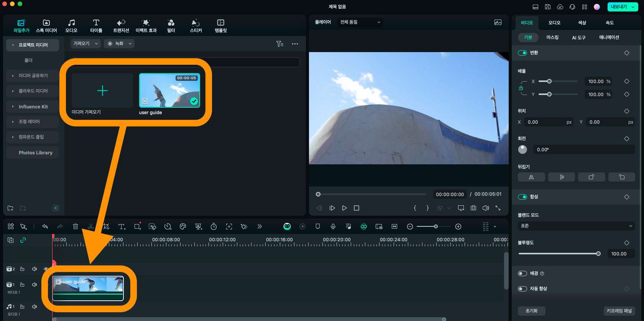
Task: Select the crop tool in timeline toolbar
Action: 106,227
